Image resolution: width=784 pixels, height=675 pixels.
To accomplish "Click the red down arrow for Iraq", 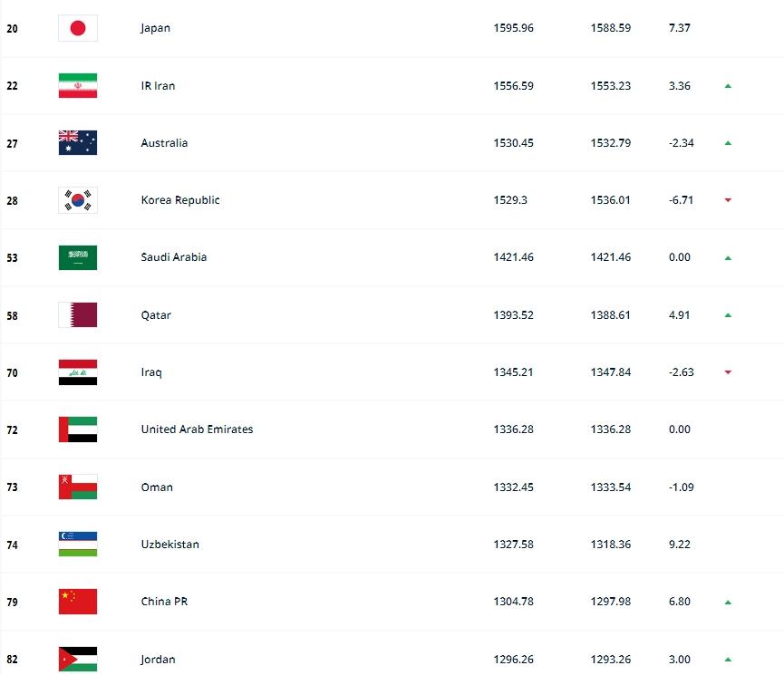I will click(728, 372).
